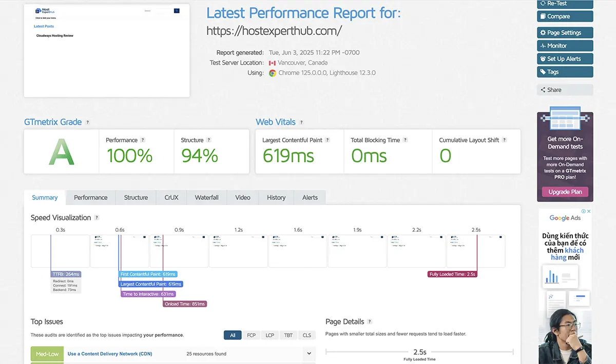Click the Share button
The width and height of the screenshot is (616, 364).
[565, 90]
